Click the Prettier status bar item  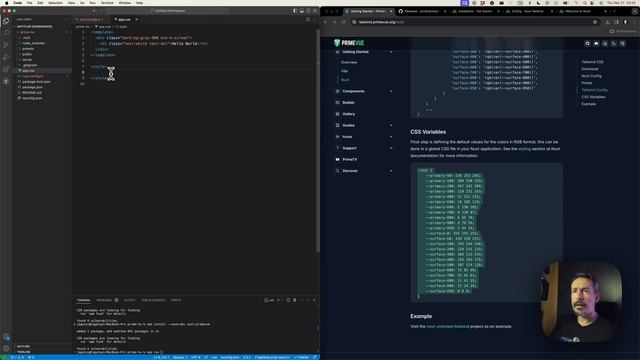(302, 358)
